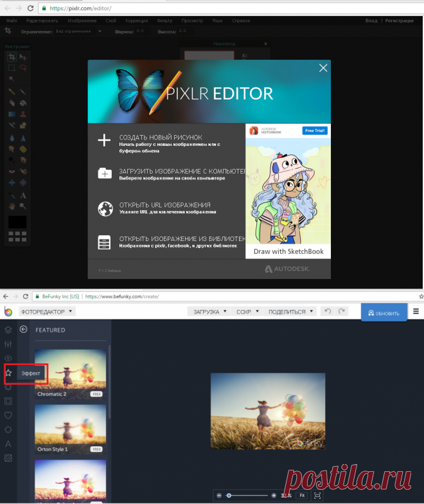The height and width of the screenshot is (504, 424).
Task: Click the Регистрация link in Pixlr
Action: tap(400, 21)
